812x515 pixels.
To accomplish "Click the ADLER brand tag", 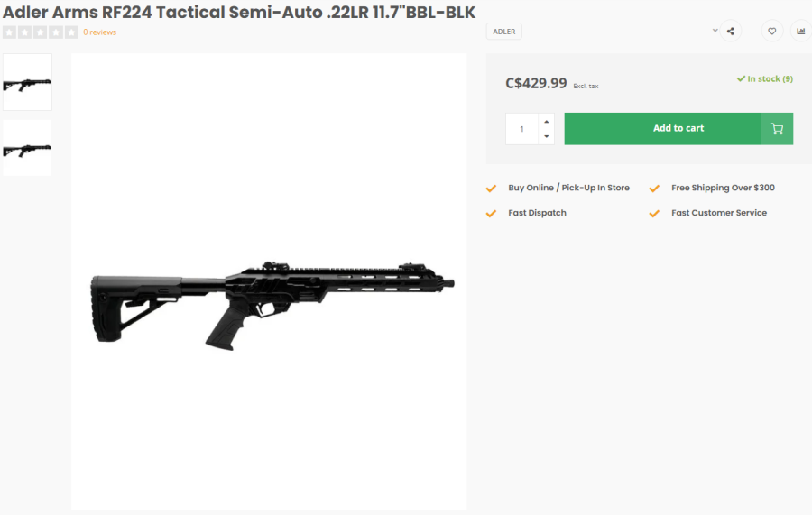I will click(x=504, y=32).
